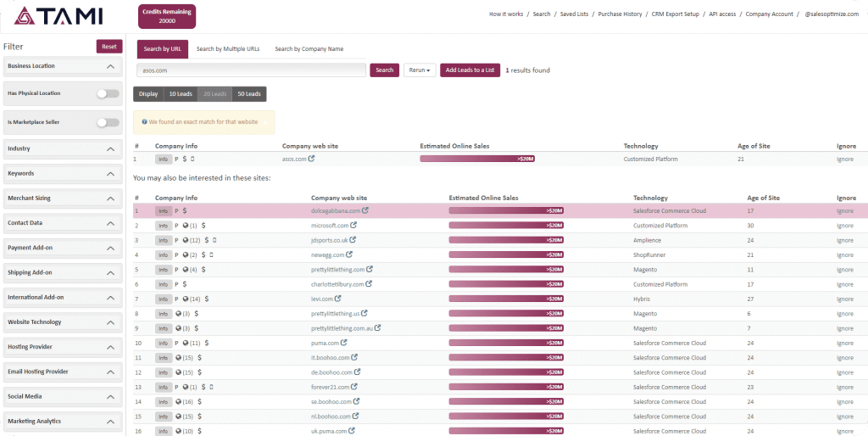Collapse the Business Location filter section
Viewport: 868px width, 436px height.
(110, 66)
